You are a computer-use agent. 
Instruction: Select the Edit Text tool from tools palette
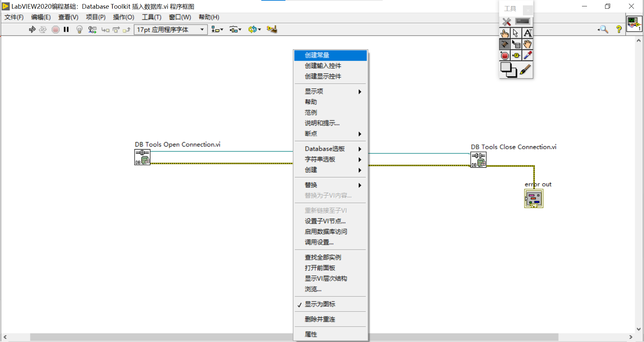coord(528,33)
